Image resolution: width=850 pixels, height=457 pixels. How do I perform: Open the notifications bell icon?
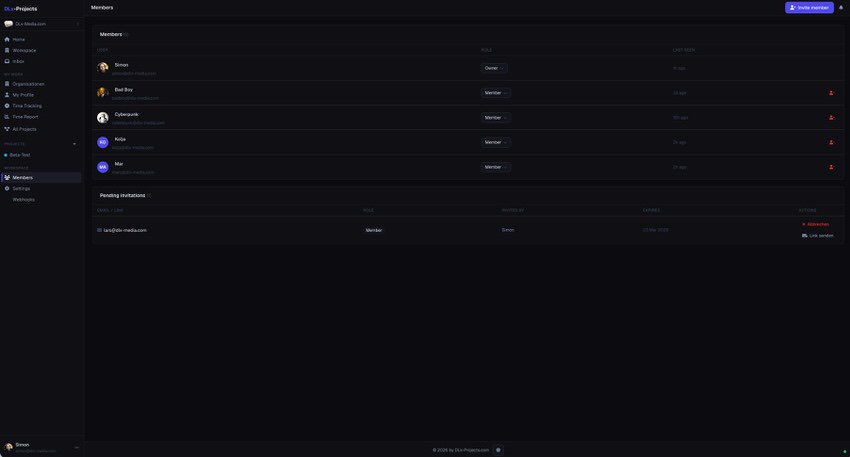[841, 7]
